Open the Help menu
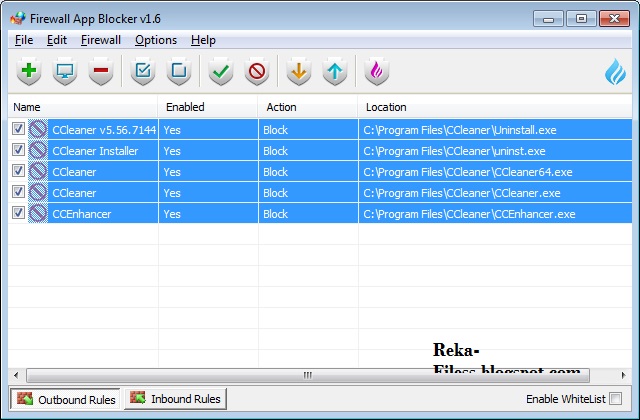 tap(203, 40)
